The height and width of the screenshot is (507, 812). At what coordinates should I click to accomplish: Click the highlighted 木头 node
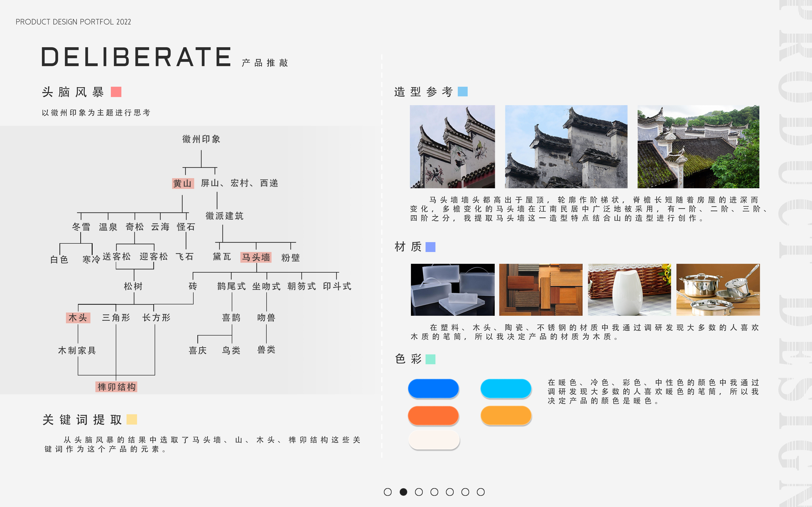[x=78, y=317]
